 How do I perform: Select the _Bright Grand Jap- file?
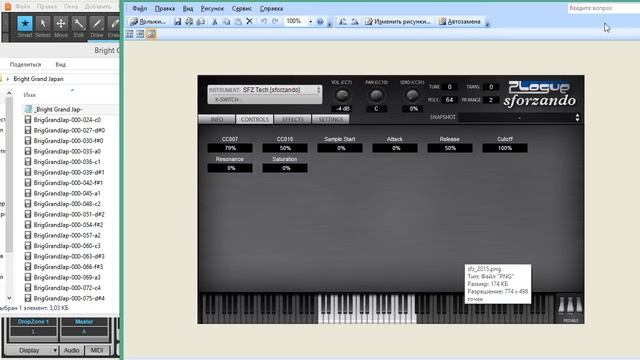click(x=58, y=109)
